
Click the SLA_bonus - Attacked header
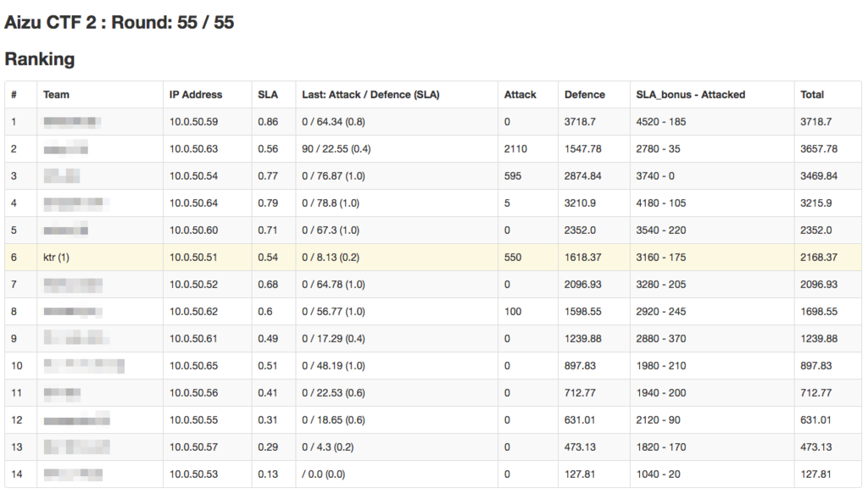(x=690, y=95)
